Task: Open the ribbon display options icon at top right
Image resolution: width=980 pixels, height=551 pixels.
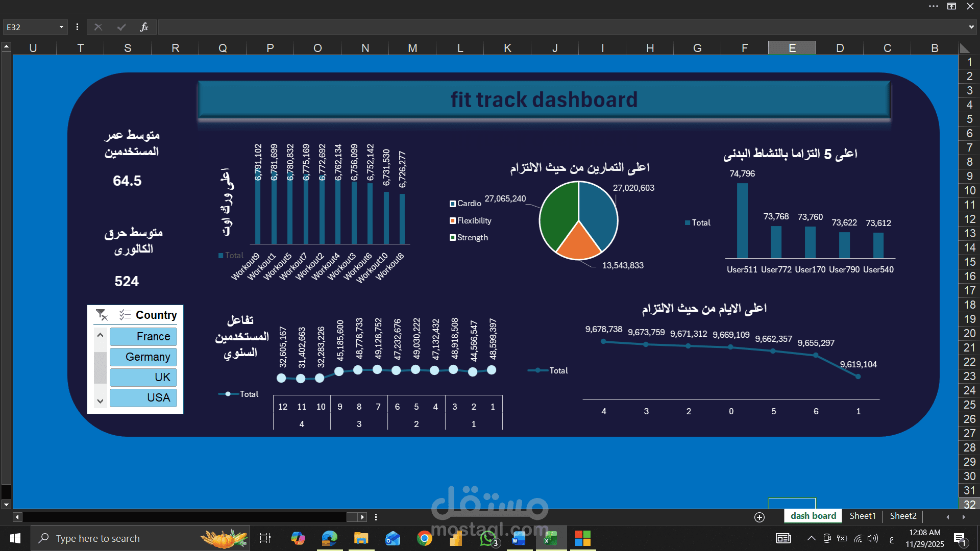Action: [x=951, y=6]
